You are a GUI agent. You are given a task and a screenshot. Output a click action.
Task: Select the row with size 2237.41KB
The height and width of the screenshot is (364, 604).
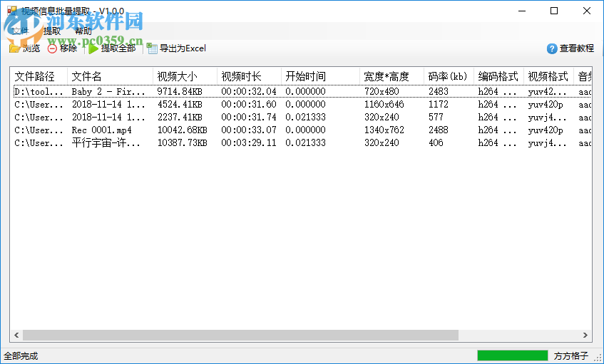point(302,117)
